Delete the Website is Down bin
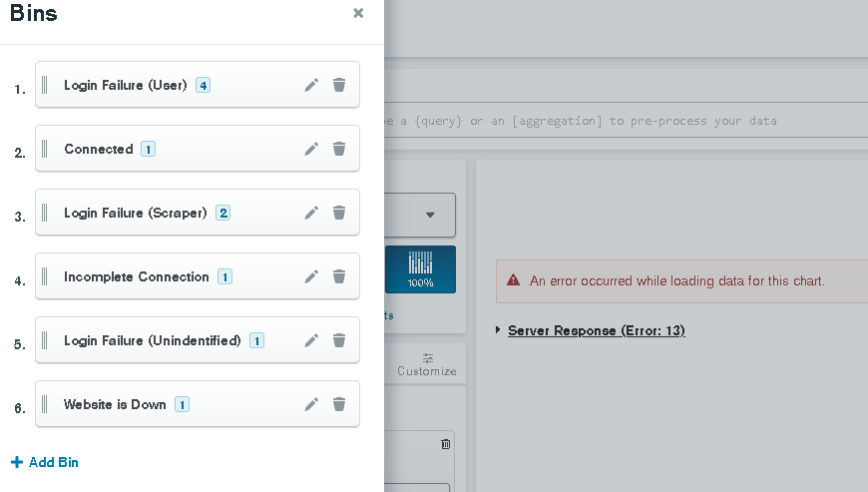The height and width of the screenshot is (492, 868). 339,405
